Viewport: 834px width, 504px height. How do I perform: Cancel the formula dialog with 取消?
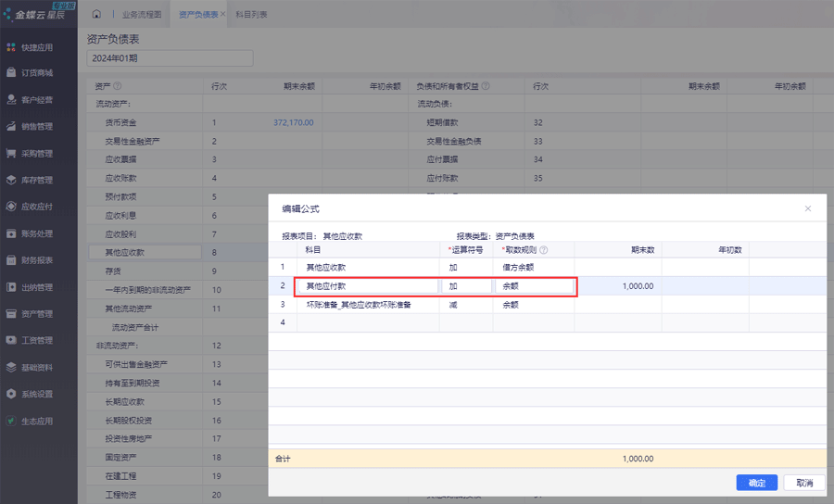(804, 483)
